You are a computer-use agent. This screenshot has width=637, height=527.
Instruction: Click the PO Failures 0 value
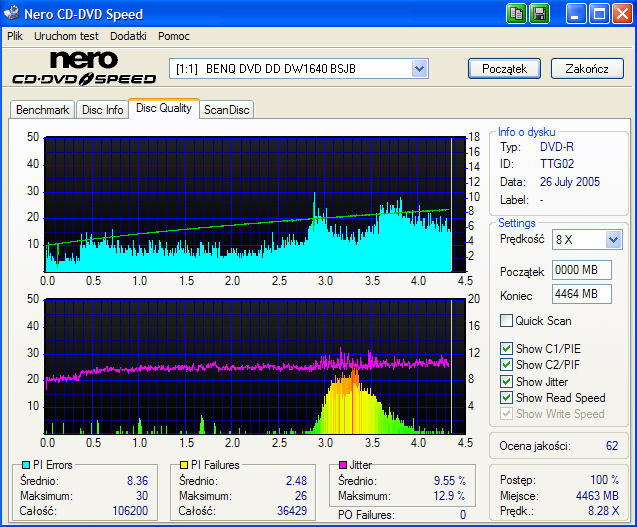tap(463, 515)
